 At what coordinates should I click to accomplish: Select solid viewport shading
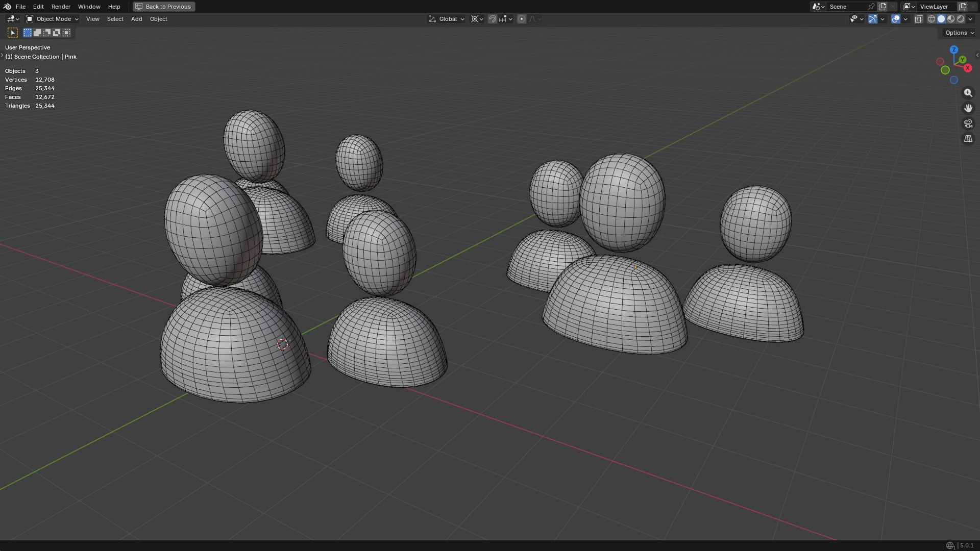coord(941,19)
